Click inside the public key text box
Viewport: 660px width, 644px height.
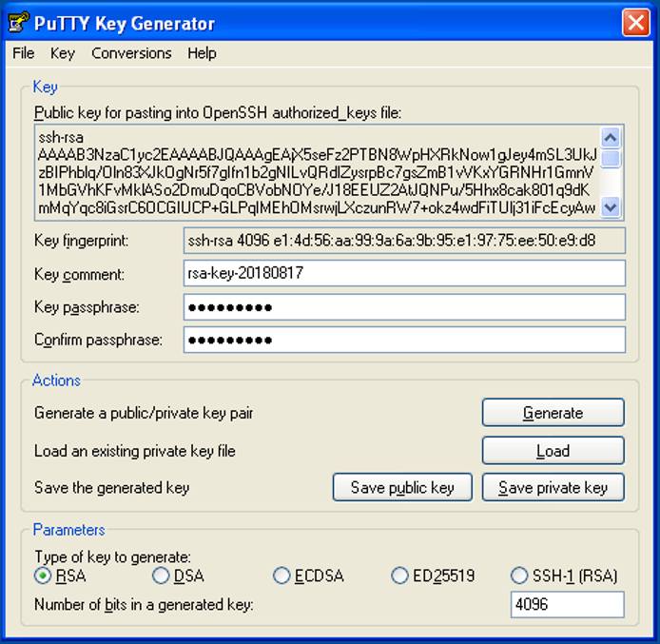point(317,172)
